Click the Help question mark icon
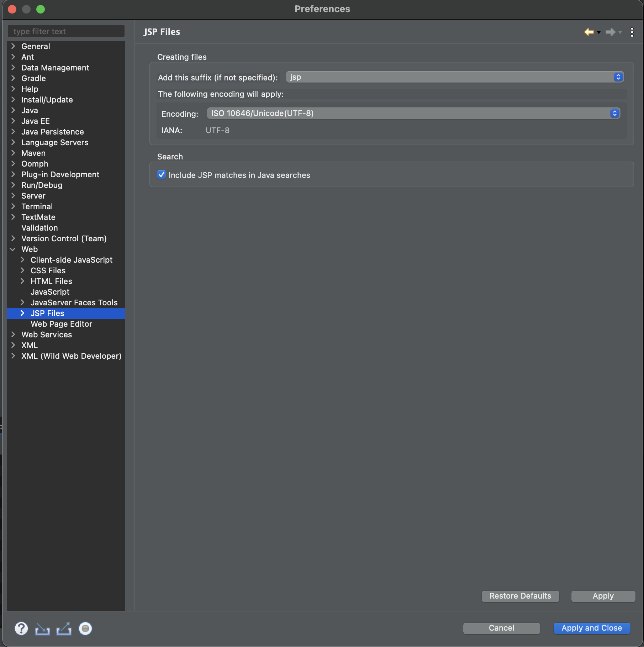This screenshot has height=647, width=644. tap(21, 628)
